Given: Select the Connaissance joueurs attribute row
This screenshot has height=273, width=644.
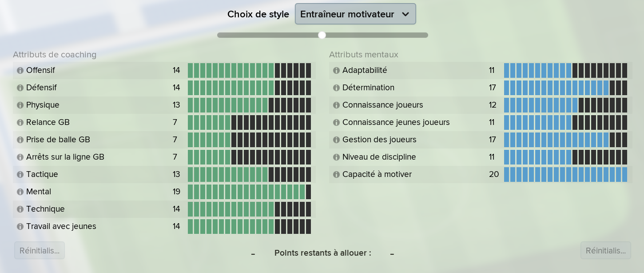Looking at the screenshot, I should pos(481,105).
